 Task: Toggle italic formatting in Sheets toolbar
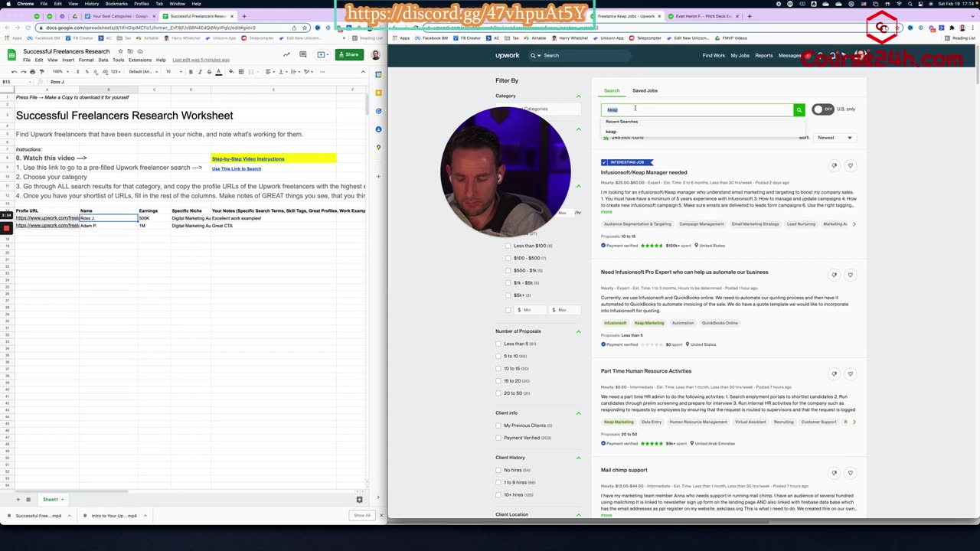(x=200, y=72)
